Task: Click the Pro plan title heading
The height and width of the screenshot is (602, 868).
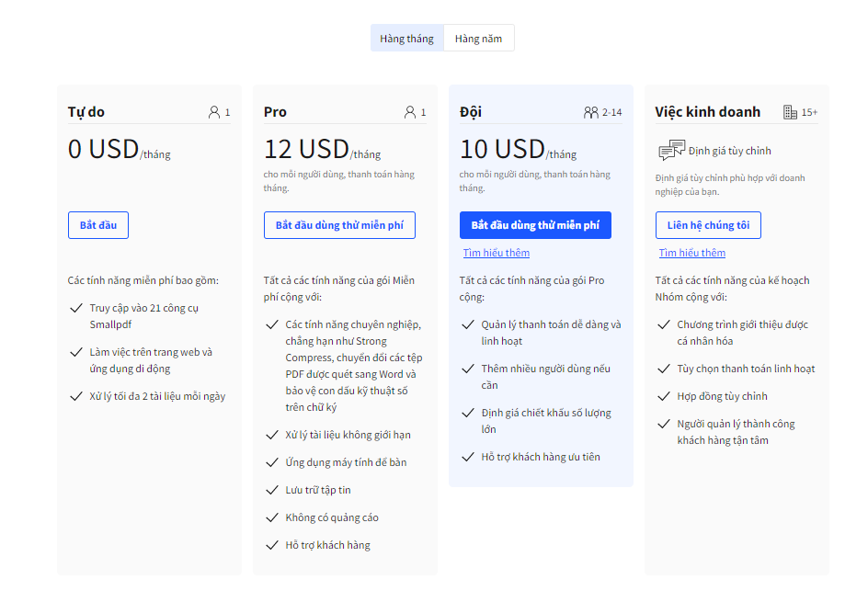Action: click(275, 112)
